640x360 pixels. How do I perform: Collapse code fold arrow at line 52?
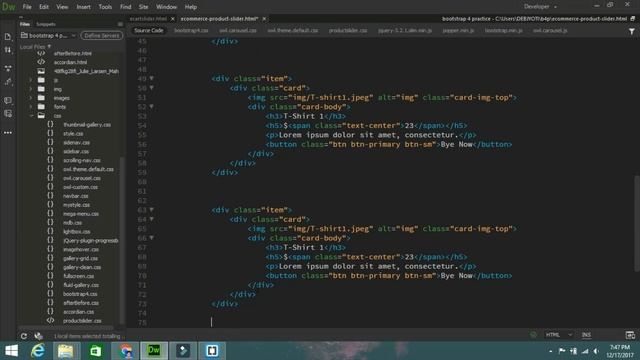pyautogui.click(x=151, y=107)
